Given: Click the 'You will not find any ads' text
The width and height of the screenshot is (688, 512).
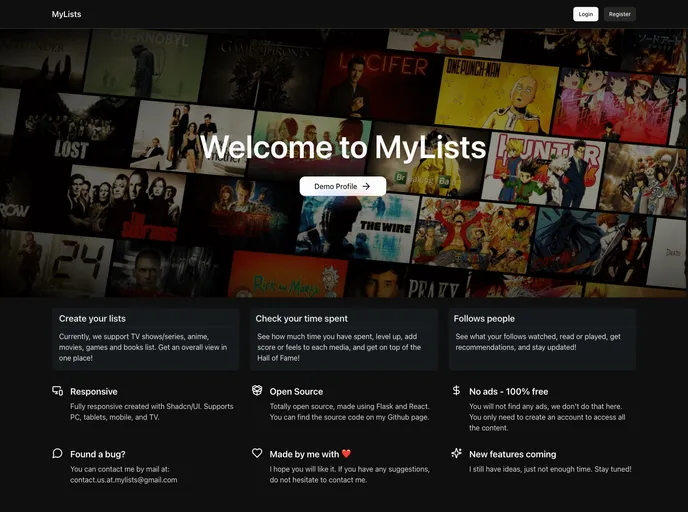Looking at the screenshot, I should point(547,417).
